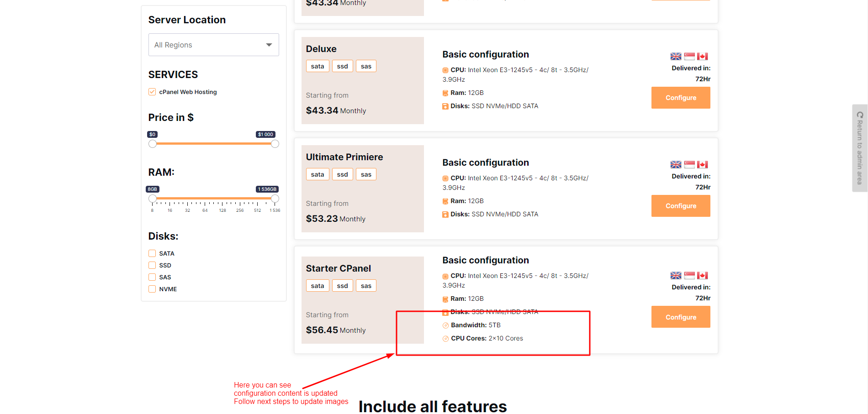Configure the Deluxe server plan
Image resolution: width=868 pixels, height=414 pixels.
coord(680,98)
